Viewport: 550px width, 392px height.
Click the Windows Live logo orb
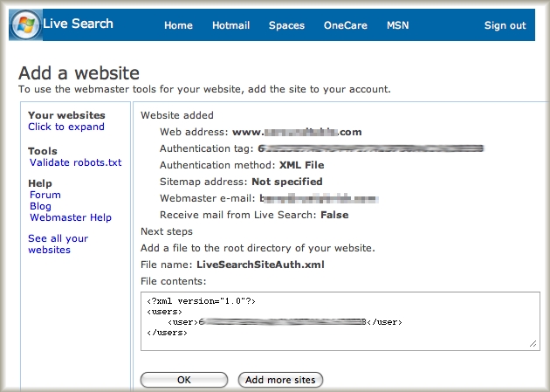pyautogui.click(x=25, y=25)
